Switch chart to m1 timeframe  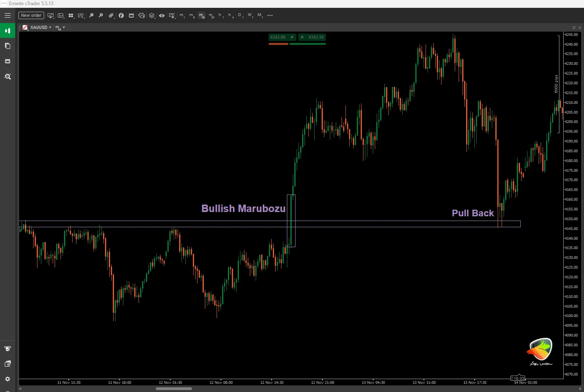[182, 16]
